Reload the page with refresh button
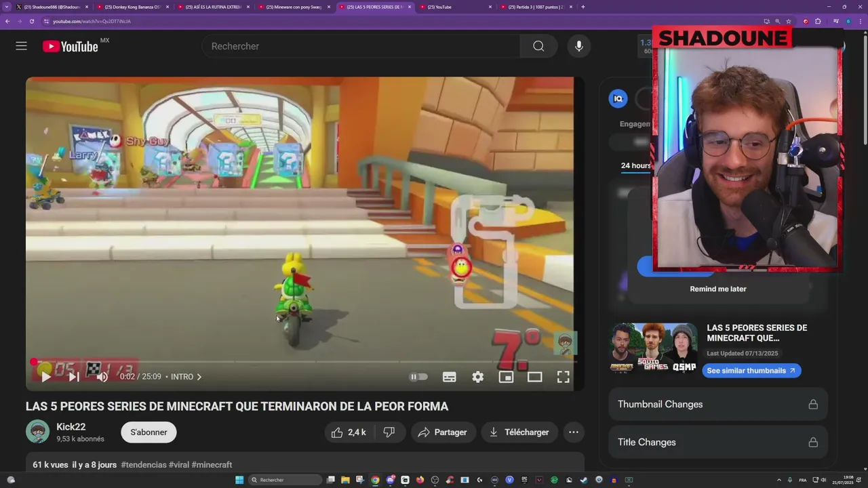The width and height of the screenshot is (868, 488). coord(31,21)
